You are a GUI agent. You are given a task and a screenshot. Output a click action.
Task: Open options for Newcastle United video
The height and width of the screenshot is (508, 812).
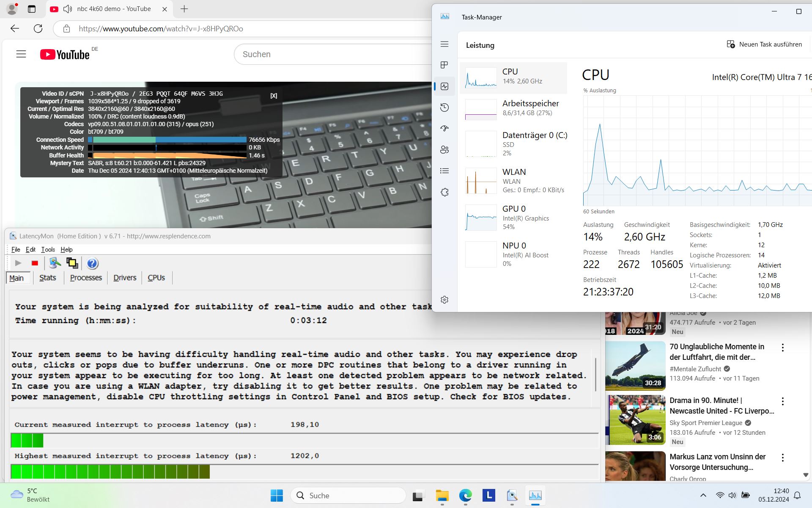coord(783,401)
